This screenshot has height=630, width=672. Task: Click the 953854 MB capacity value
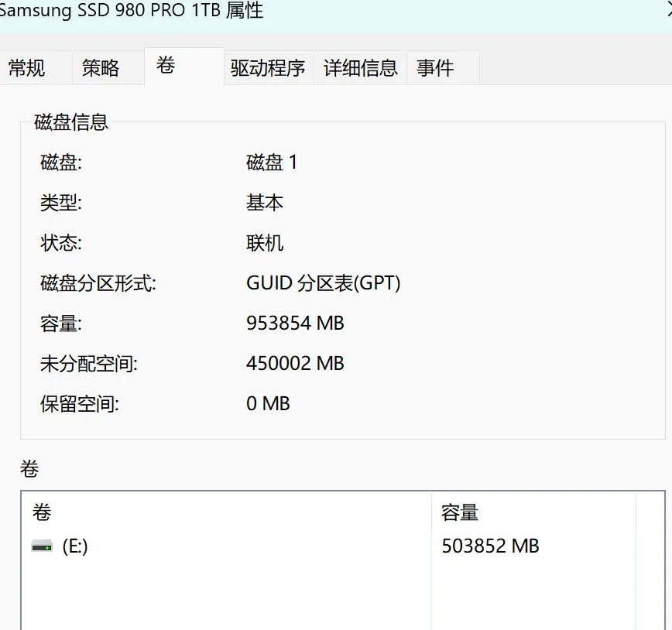pos(295,324)
